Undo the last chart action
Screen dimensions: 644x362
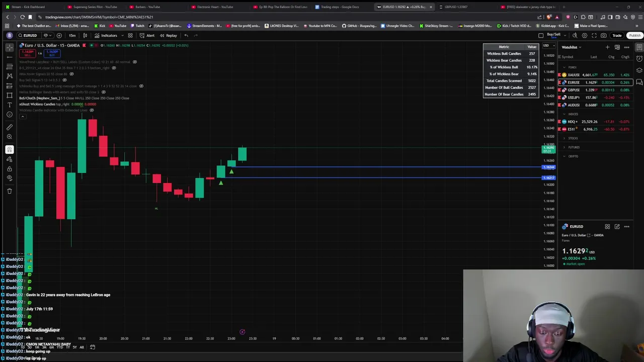186,35
